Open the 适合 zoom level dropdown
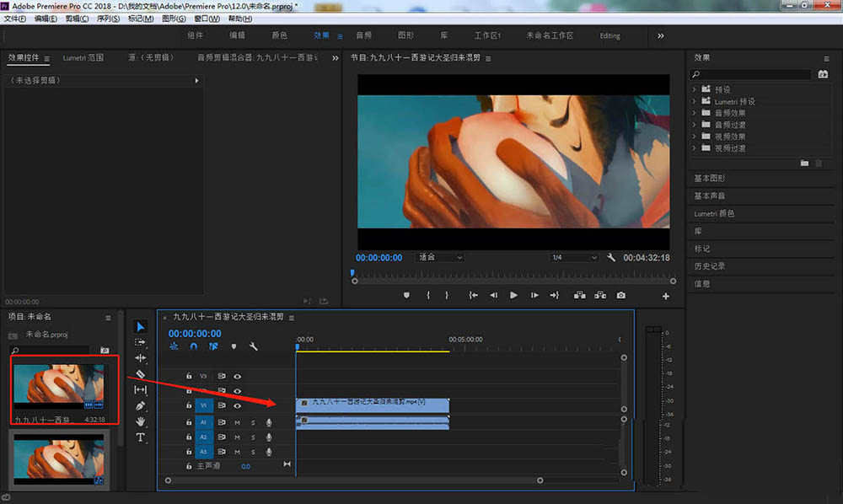 click(x=440, y=257)
